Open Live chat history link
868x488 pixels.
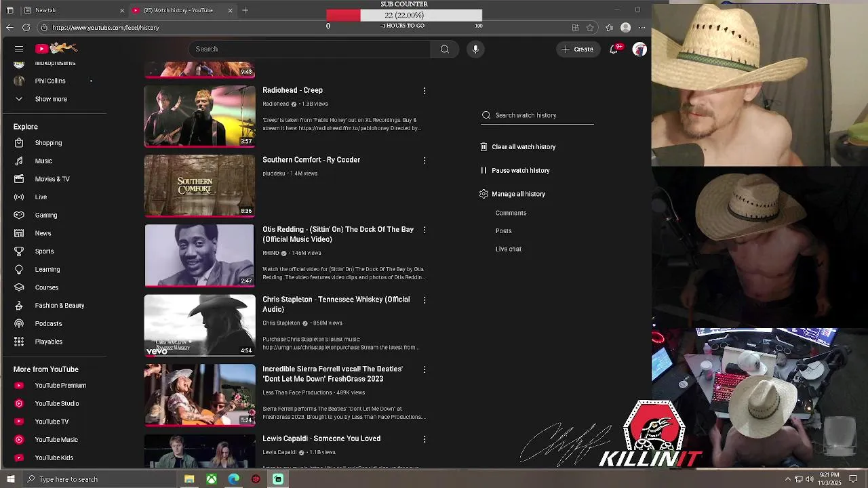pyautogui.click(x=508, y=249)
